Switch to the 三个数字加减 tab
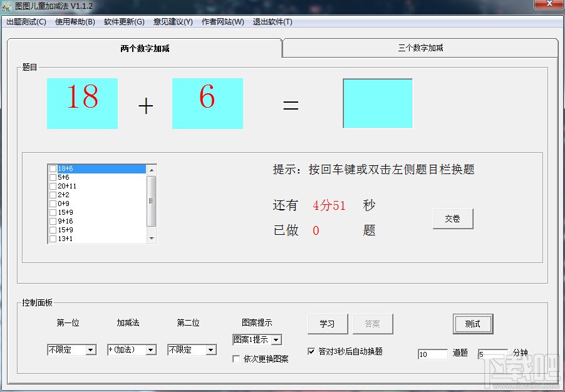The height and width of the screenshot is (392, 565). pyautogui.click(x=420, y=48)
